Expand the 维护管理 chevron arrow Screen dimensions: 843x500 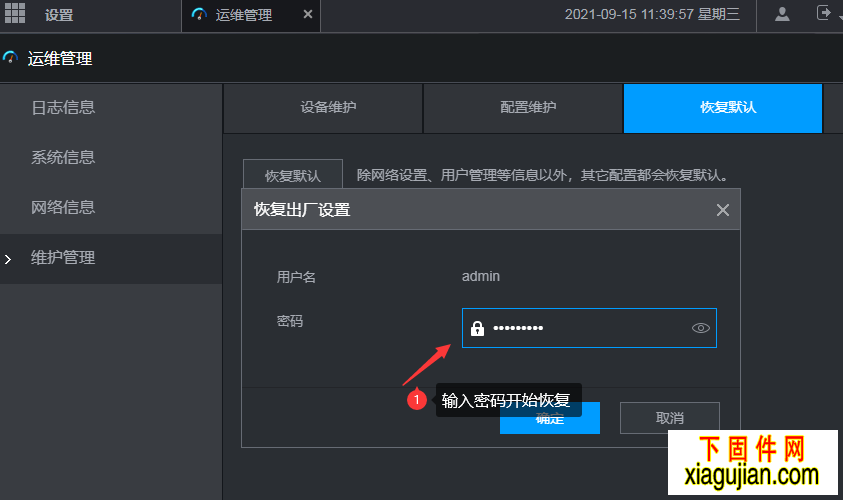pos(8,260)
